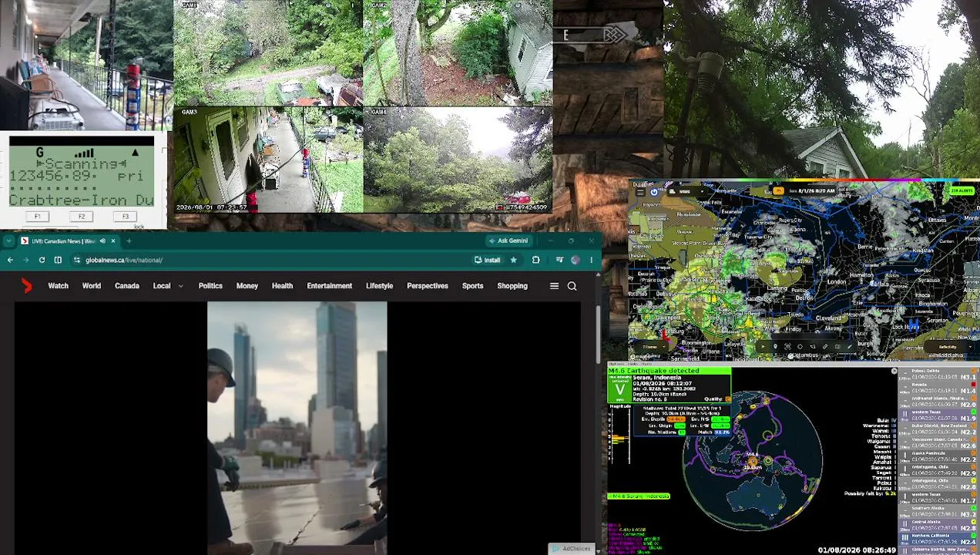Click the Global News logo
Image resolution: width=980 pixels, height=555 pixels.
tap(27, 286)
